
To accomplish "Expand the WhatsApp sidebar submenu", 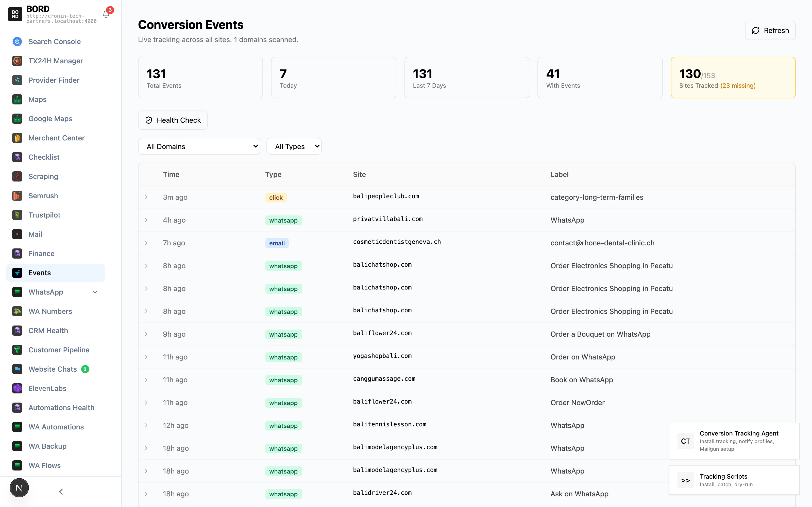I will [x=95, y=292].
